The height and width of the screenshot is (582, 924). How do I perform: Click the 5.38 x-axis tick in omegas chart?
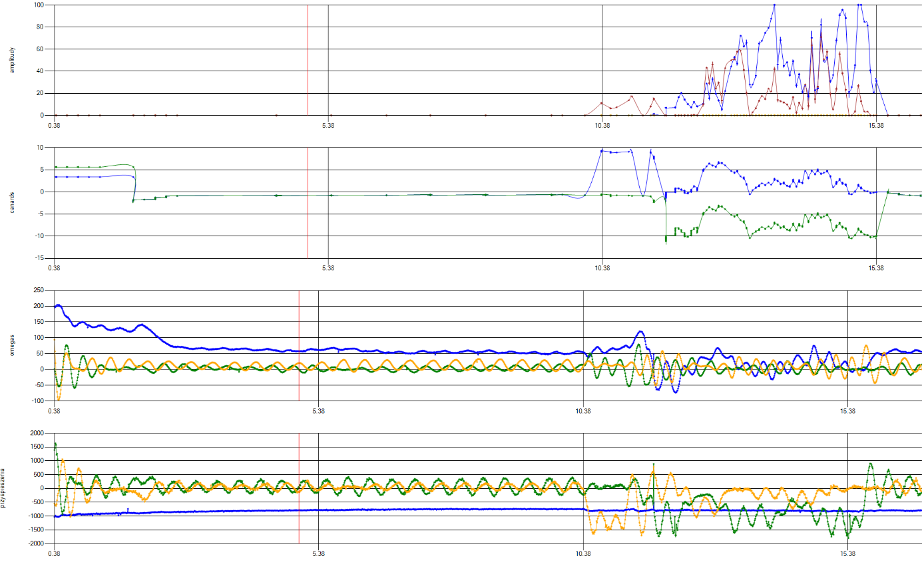(318, 411)
